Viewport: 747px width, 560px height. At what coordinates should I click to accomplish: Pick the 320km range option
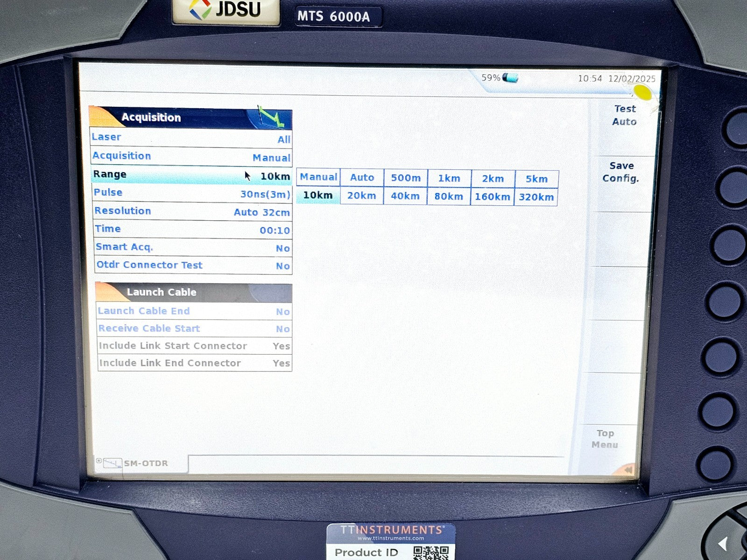(536, 197)
